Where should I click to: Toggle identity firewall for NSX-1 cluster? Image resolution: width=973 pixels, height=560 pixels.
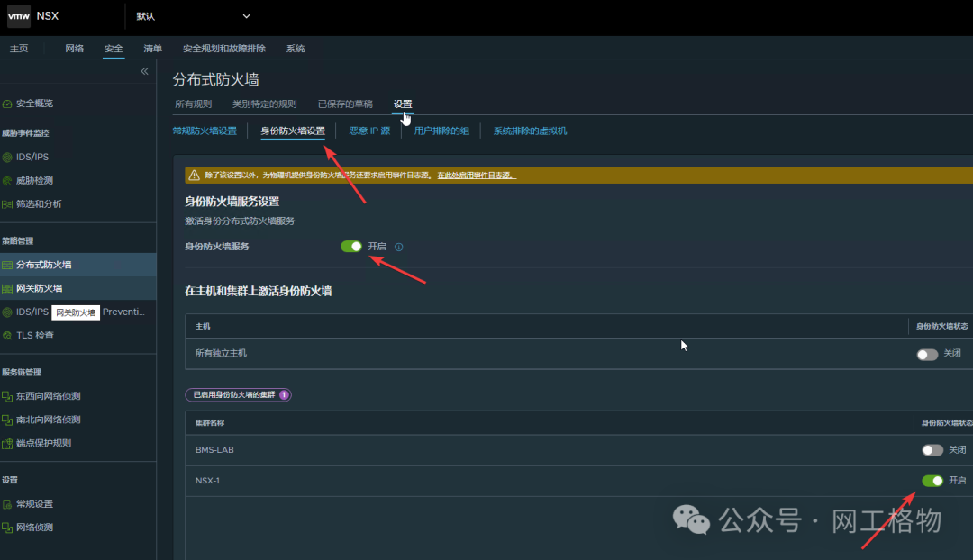pos(932,481)
